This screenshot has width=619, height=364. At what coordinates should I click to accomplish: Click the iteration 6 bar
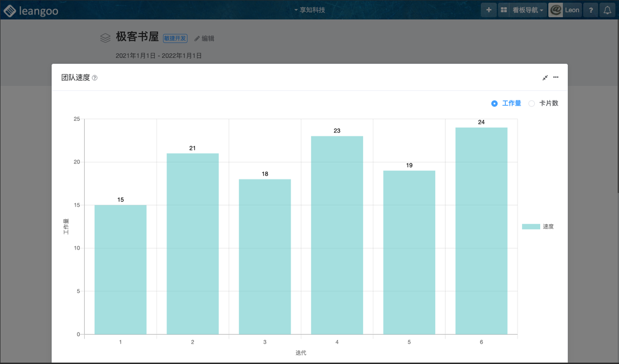pyautogui.click(x=481, y=231)
